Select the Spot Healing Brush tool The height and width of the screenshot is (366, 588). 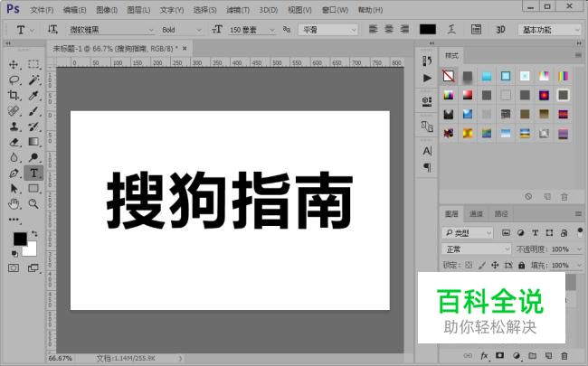[x=14, y=111]
